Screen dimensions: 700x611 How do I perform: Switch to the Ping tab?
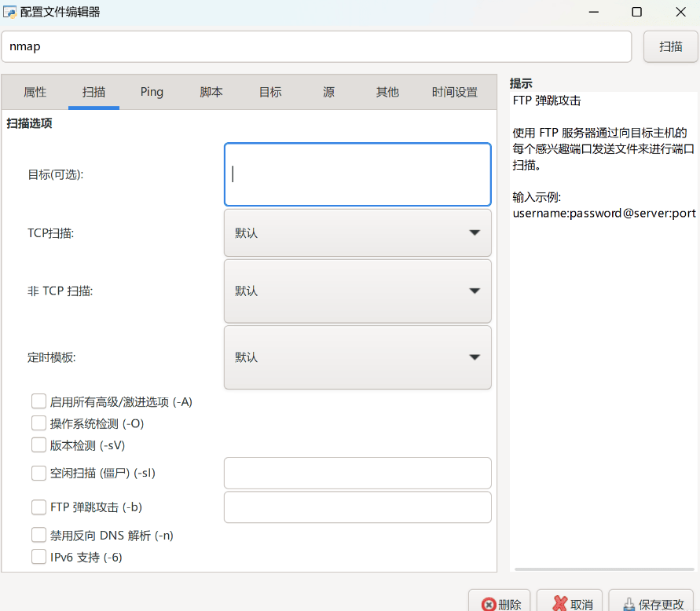click(x=152, y=92)
